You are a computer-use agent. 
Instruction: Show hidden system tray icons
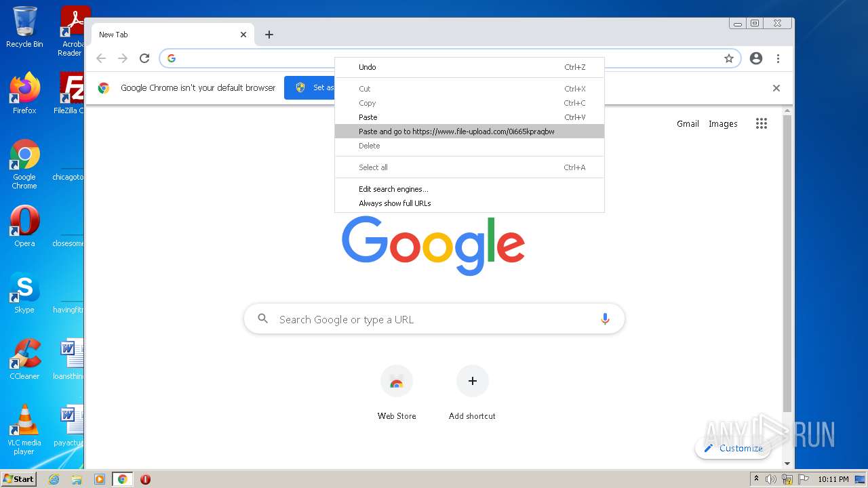[756, 479]
